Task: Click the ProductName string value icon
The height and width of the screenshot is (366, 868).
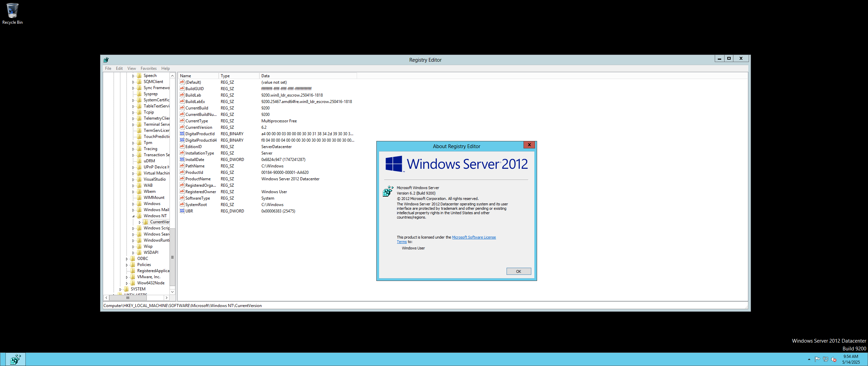Action: [182, 179]
